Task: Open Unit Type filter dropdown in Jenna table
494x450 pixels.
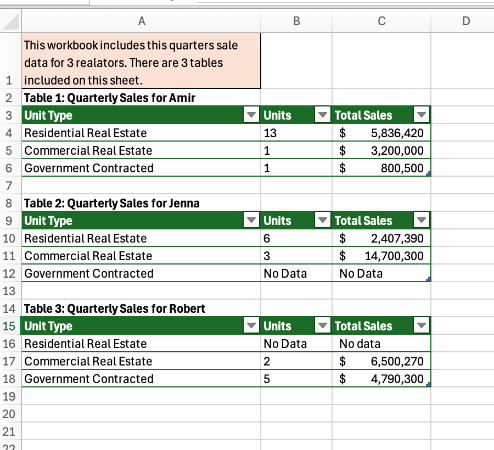Action: (x=251, y=220)
